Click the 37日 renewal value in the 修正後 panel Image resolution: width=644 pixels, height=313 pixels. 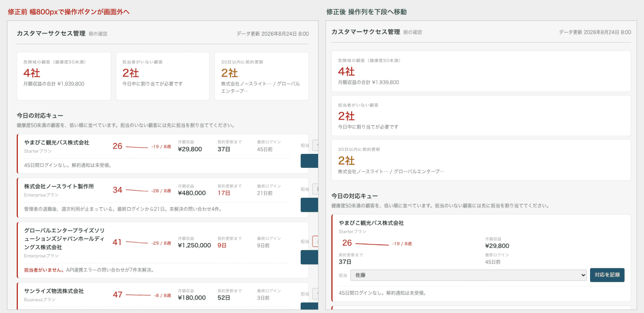pyautogui.click(x=345, y=262)
